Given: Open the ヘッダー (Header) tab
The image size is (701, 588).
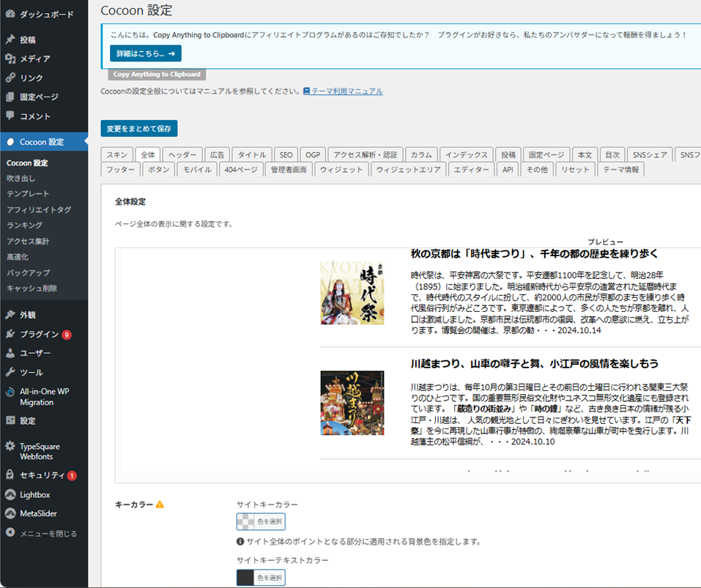Looking at the screenshot, I should pos(182,155).
